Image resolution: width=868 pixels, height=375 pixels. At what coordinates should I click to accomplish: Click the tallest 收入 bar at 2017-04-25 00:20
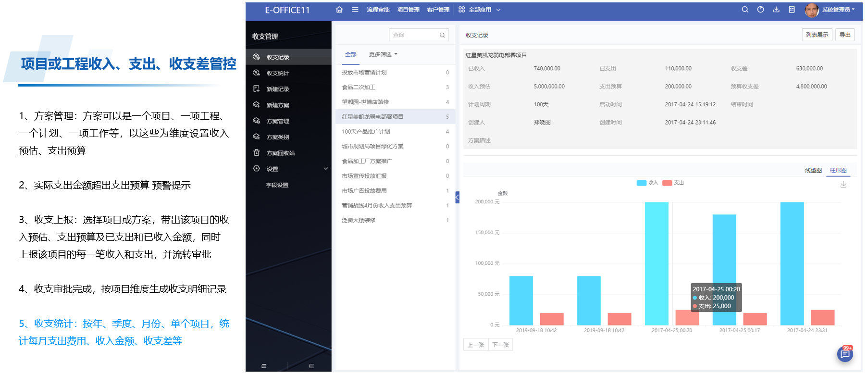coord(657,263)
